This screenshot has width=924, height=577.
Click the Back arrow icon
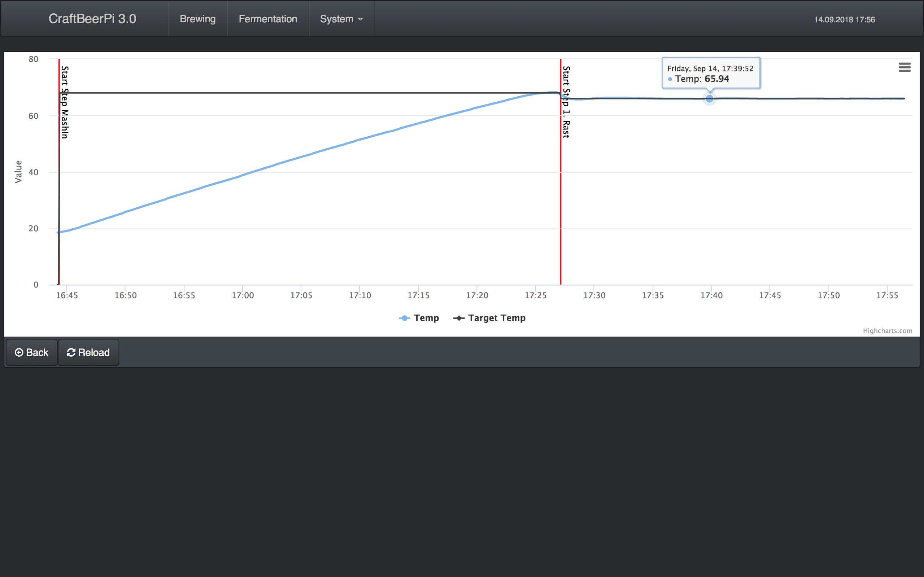[19, 352]
